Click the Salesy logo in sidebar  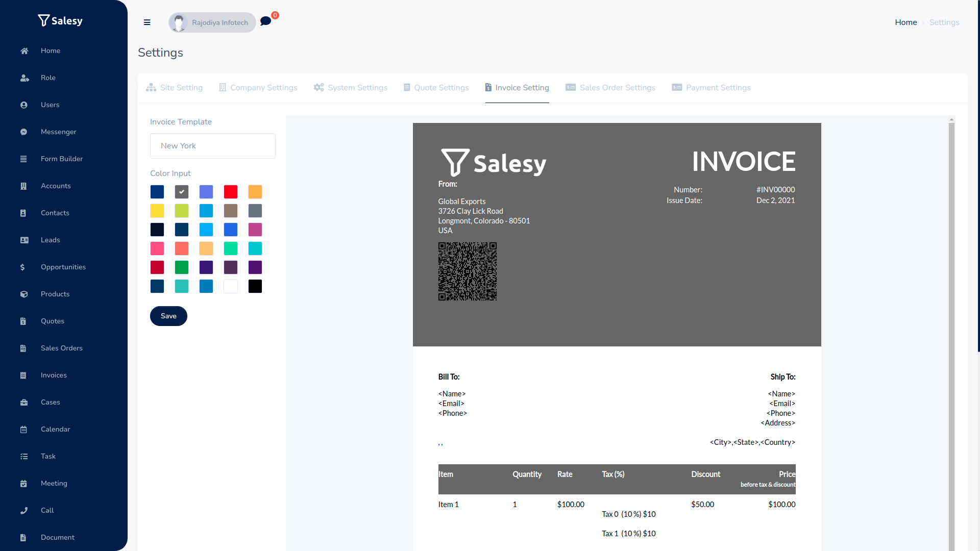[60, 20]
